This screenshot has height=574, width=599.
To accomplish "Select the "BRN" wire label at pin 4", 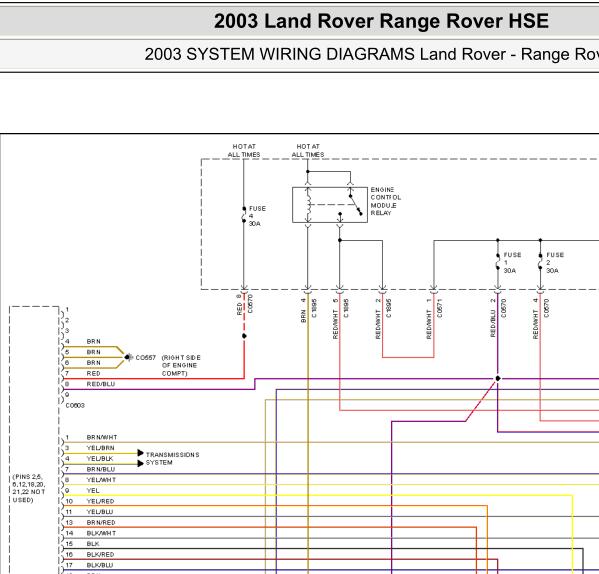I will pos(94,341).
